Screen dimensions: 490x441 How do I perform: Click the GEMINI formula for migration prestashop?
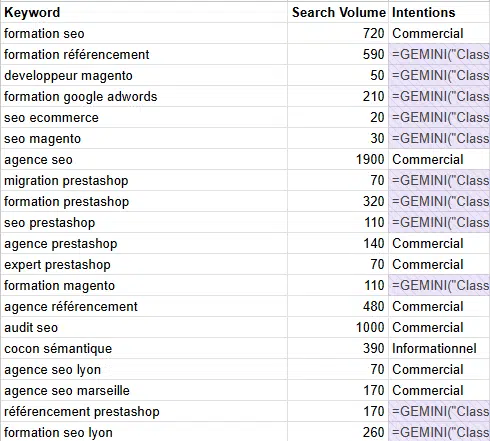tap(439, 180)
